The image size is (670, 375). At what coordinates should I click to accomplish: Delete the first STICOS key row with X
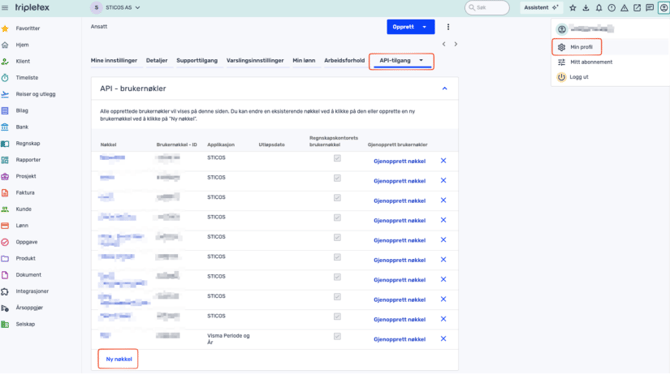click(x=443, y=161)
